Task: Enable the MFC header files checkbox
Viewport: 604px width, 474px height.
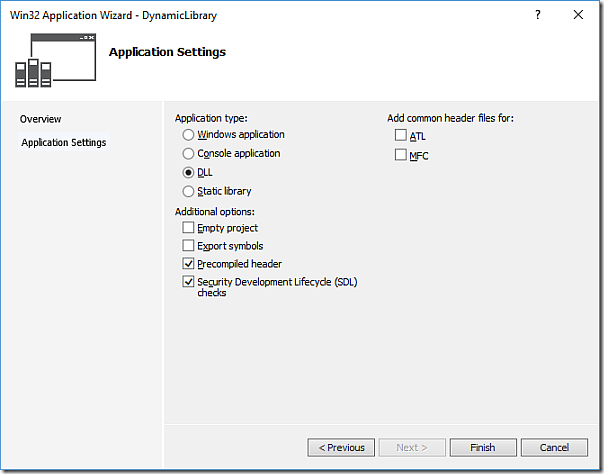Action: (401, 155)
